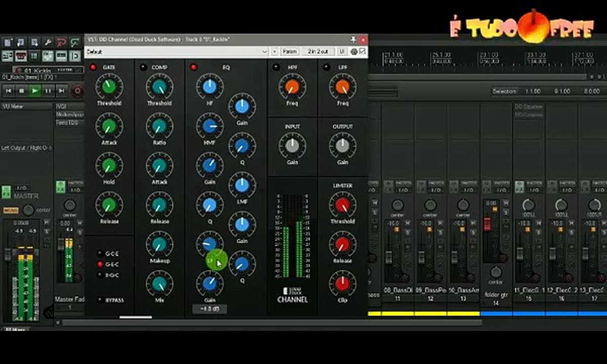The image size is (607, 364).
Task: Adjust the LIMITER Threshold knob
Action: pyautogui.click(x=342, y=205)
